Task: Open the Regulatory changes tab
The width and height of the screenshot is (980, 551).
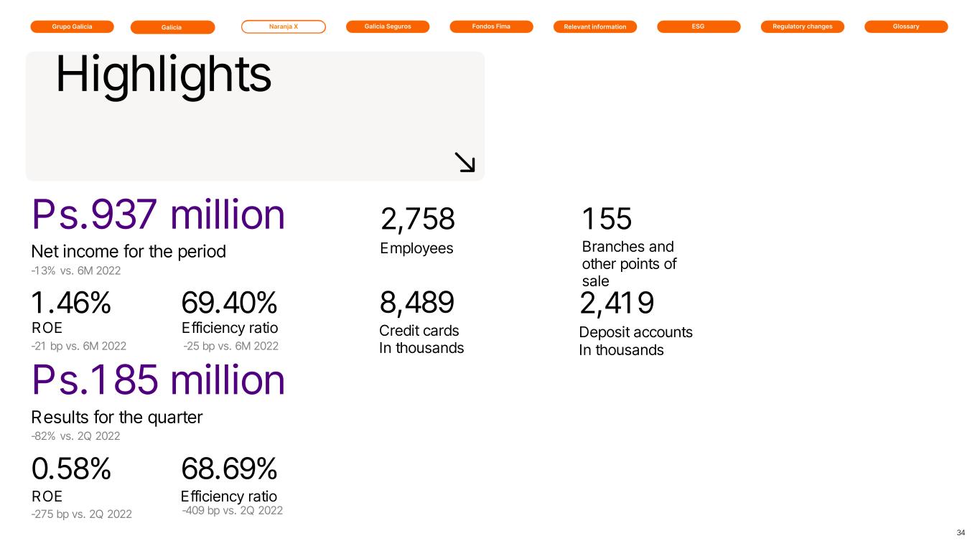Action: [803, 27]
